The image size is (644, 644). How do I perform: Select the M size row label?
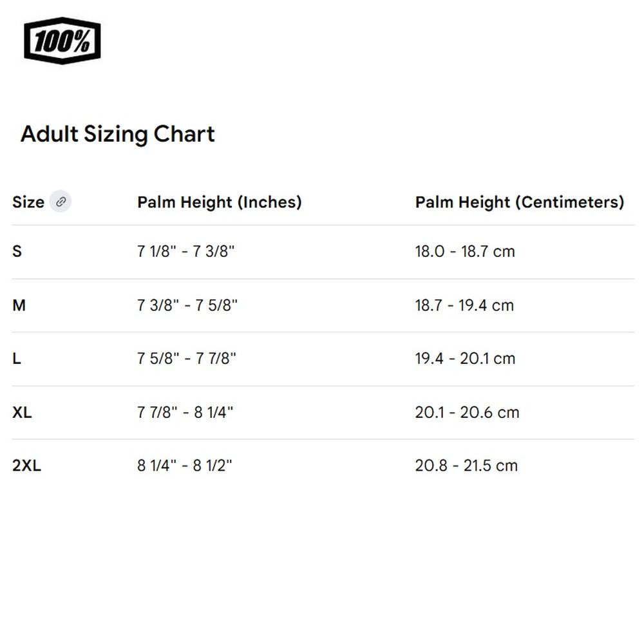[x=19, y=305]
